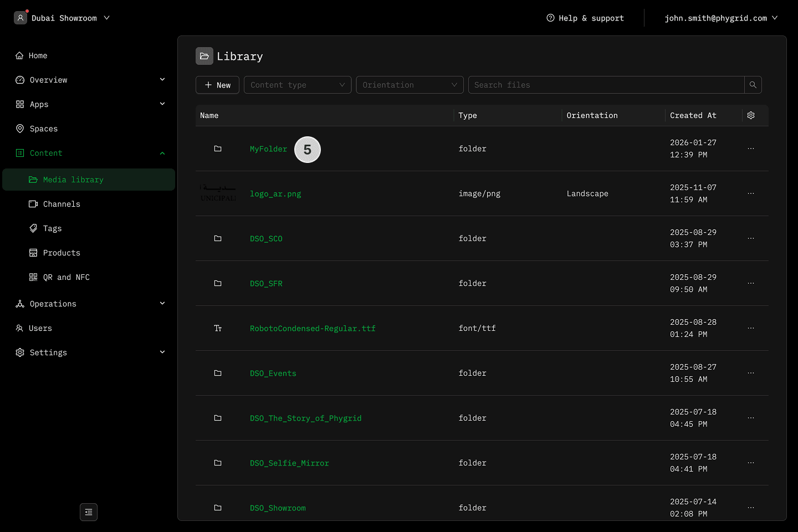
Task: Click the folder icon beside DSO_Events
Action: click(218, 373)
